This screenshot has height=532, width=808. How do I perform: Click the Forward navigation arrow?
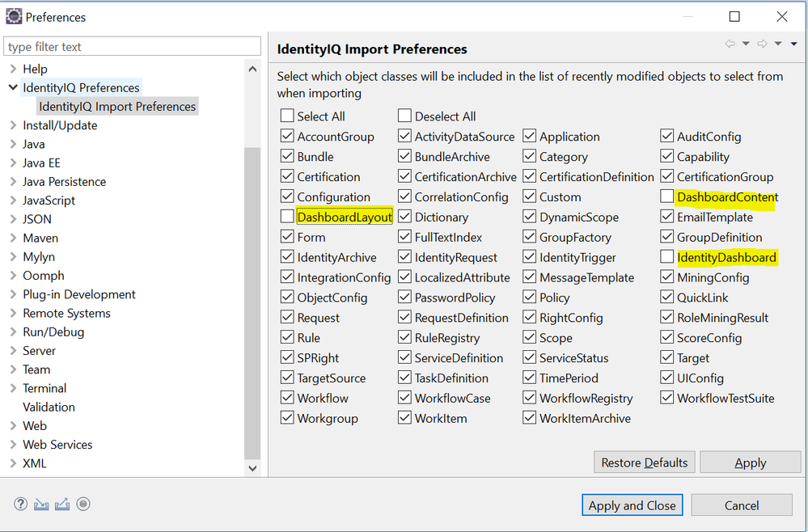click(x=762, y=44)
